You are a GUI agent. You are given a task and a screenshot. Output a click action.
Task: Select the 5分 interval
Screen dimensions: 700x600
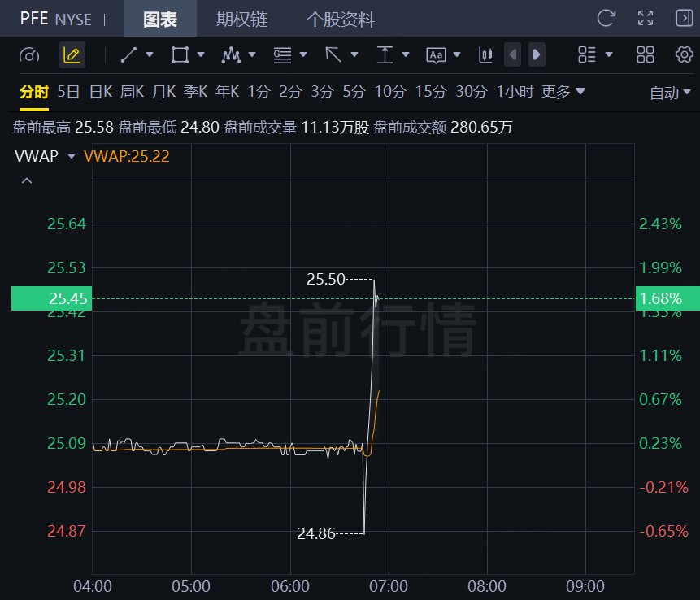pyautogui.click(x=354, y=92)
